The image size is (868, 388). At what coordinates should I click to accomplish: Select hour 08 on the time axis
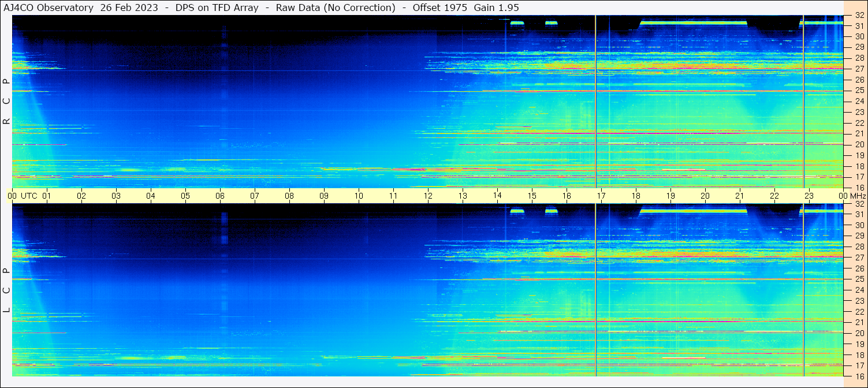coord(289,196)
